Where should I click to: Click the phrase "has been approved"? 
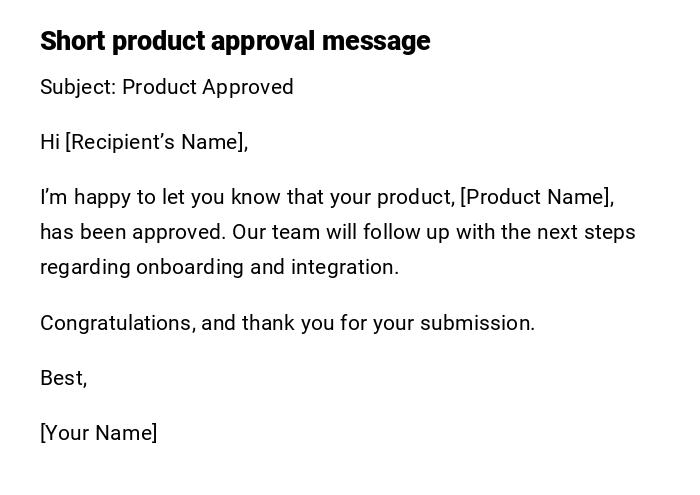pos(133,232)
